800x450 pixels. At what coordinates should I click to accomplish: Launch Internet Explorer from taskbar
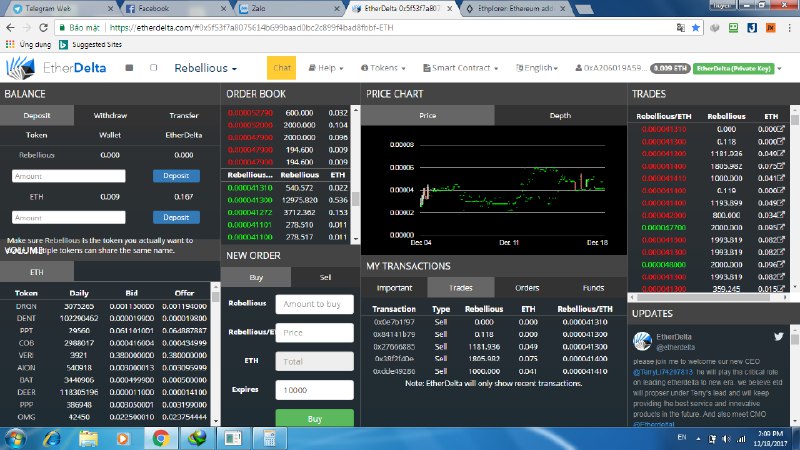tap(52, 438)
